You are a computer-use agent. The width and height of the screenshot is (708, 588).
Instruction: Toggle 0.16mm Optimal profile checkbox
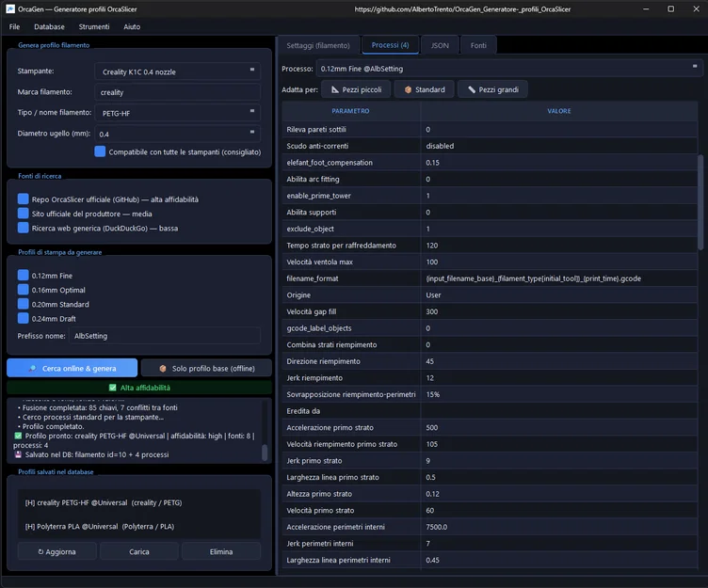[23, 290]
